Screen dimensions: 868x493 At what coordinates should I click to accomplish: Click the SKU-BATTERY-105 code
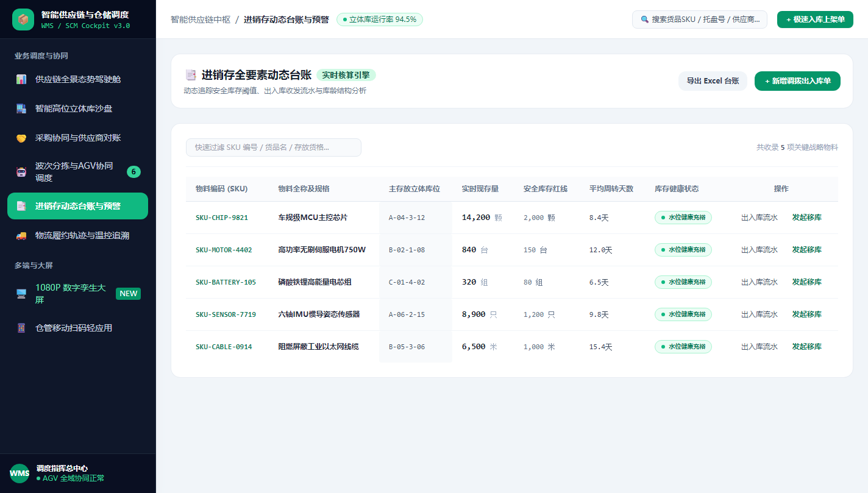[x=226, y=282]
